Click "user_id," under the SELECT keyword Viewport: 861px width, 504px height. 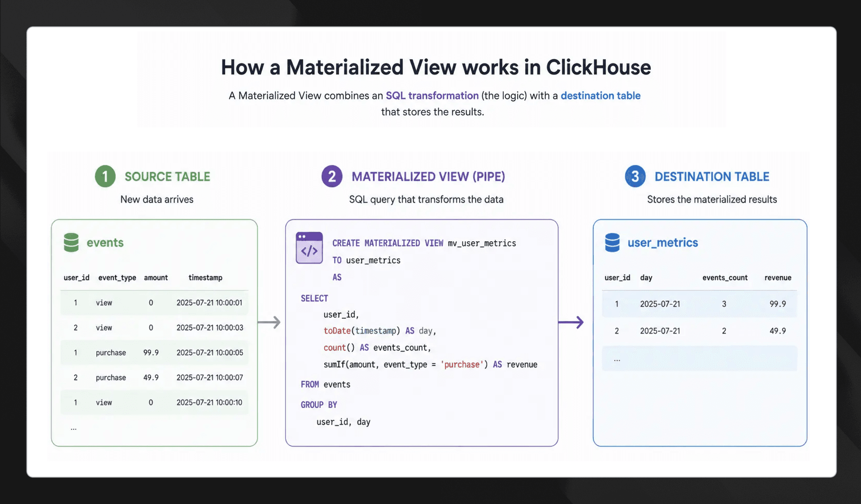click(341, 315)
